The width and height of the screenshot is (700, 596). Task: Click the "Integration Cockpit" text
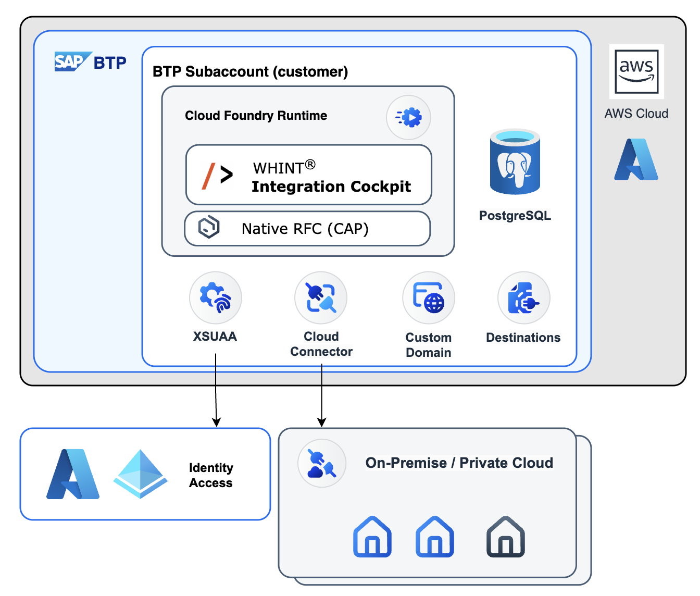click(x=331, y=187)
